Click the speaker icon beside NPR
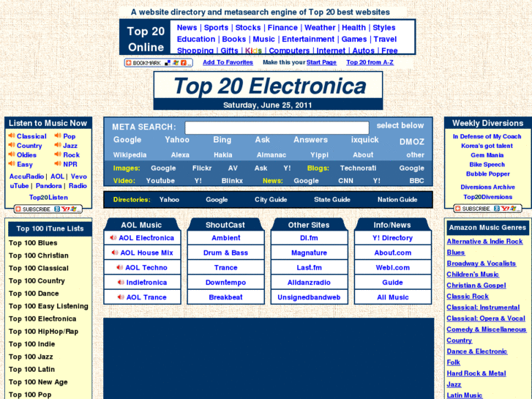Image resolution: width=532 pixels, height=399 pixels. [58, 164]
